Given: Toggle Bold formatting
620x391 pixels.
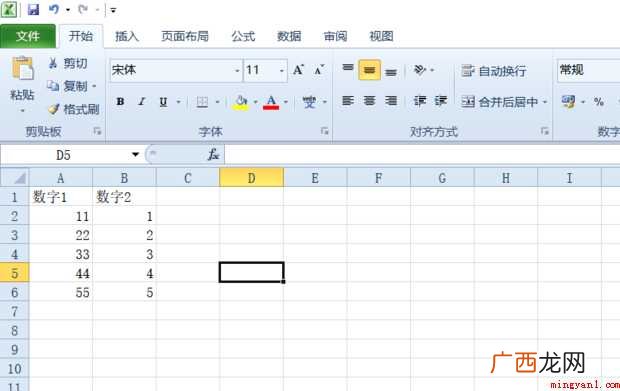Looking at the screenshot, I should 120,102.
